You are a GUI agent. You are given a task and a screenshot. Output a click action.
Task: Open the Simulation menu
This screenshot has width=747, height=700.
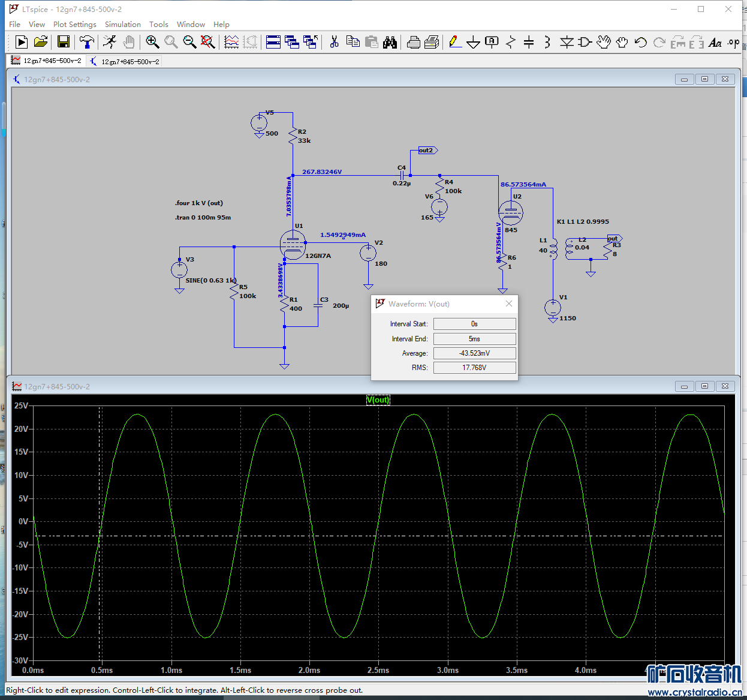pyautogui.click(x=122, y=25)
